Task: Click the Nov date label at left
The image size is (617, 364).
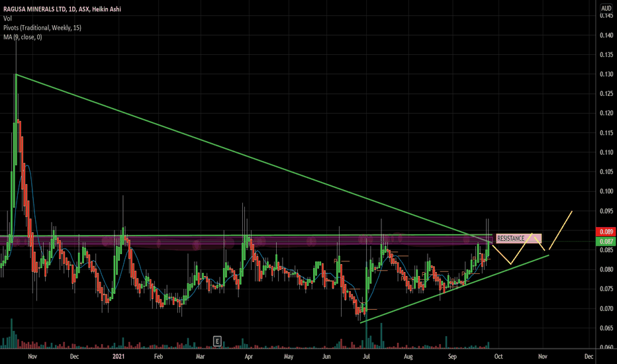Action: (x=32, y=357)
